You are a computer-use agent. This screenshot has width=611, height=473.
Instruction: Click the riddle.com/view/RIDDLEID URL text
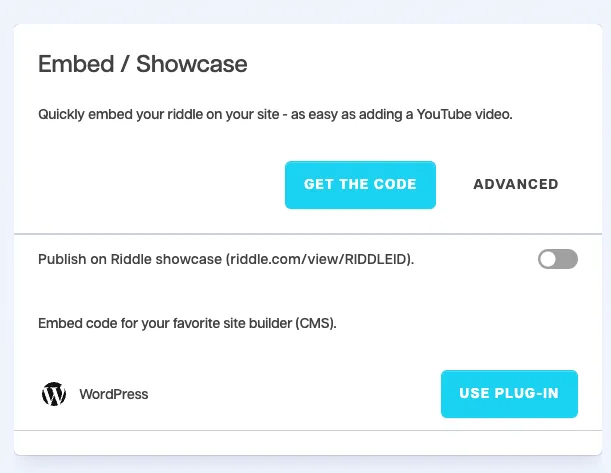click(x=317, y=260)
